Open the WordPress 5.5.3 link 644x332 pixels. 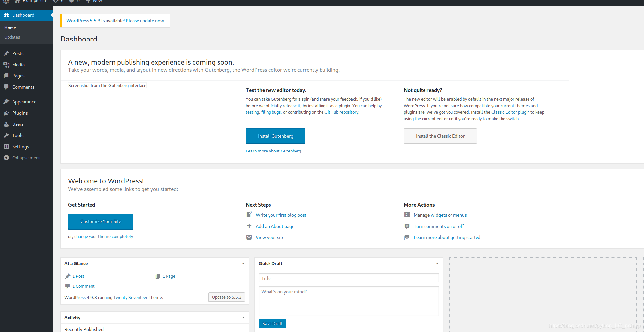pyautogui.click(x=83, y=21)
